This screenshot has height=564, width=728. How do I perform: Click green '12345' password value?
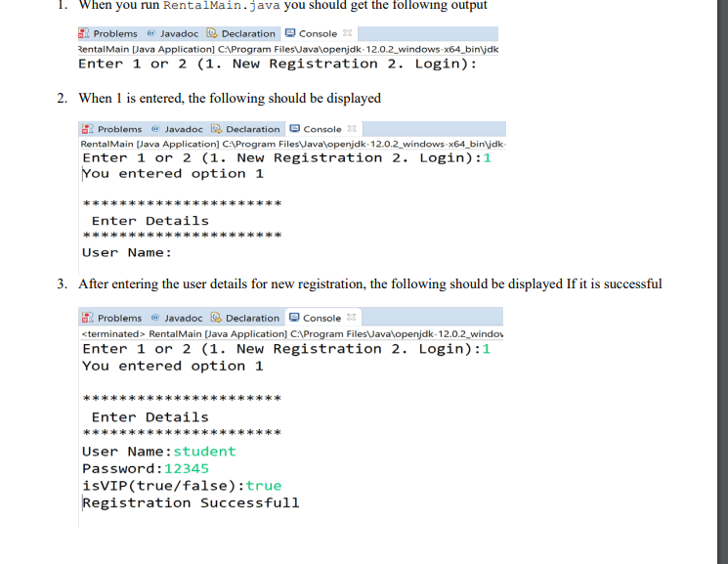[187, 469]
